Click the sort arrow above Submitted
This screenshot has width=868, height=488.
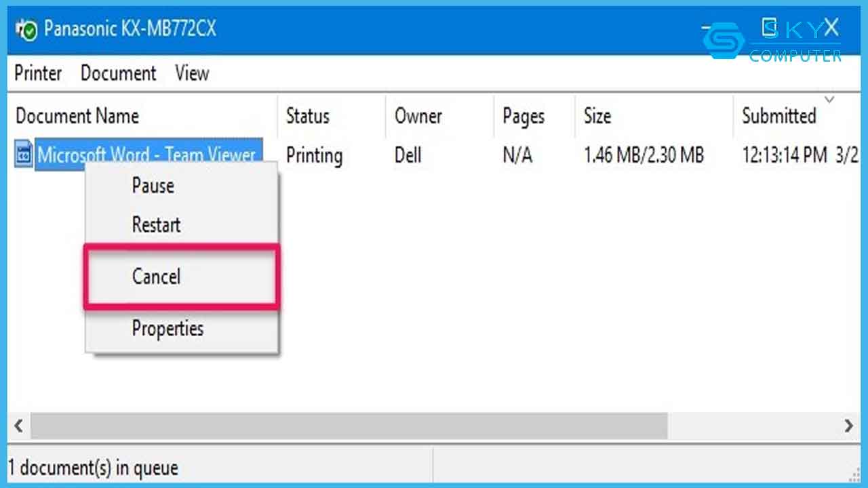(829, 100)
